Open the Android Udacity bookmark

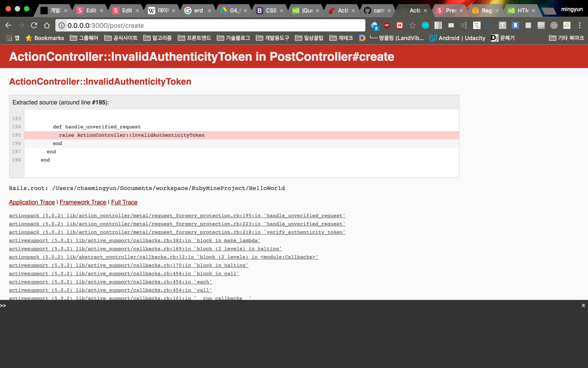457,38
